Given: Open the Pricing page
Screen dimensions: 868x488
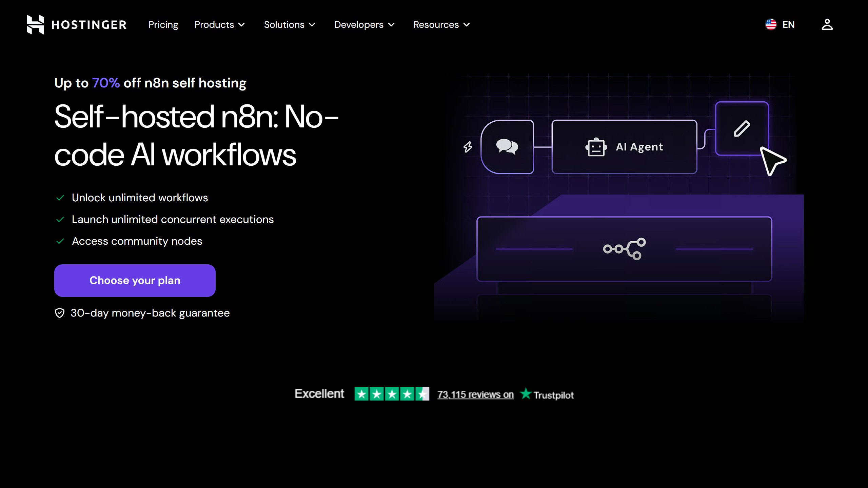Looking at the screenshot, I should tap(163, 25).
